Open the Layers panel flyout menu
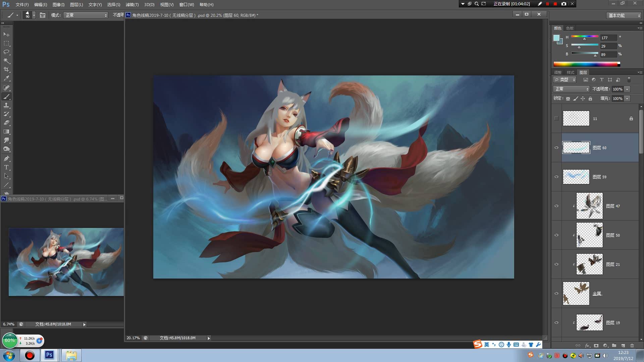Image resolution: width=644 pixels, height=362 pixels. pyautogui.click(x=640, y=72)
